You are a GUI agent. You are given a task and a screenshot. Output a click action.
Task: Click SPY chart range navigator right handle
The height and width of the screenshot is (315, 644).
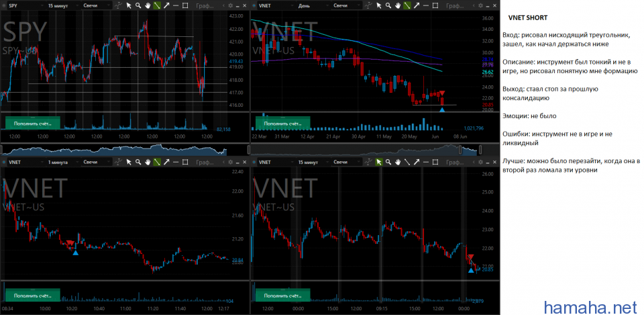click(248, 149)
